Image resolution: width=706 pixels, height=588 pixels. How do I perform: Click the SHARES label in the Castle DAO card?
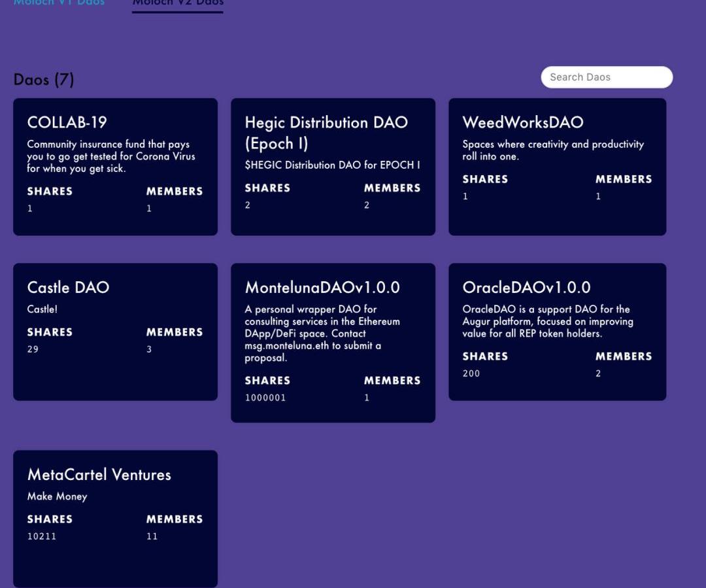click(x=50, y=332)
